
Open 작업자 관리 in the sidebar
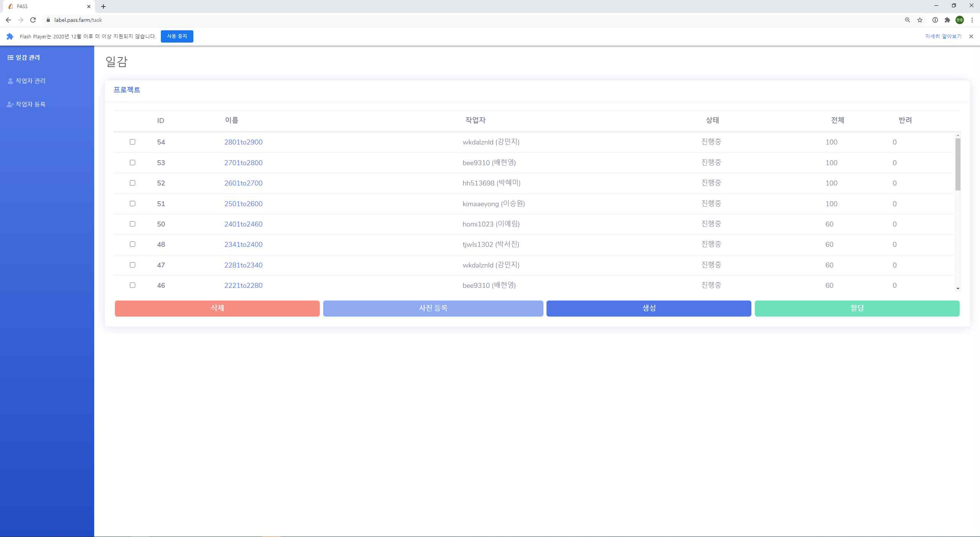26,81
